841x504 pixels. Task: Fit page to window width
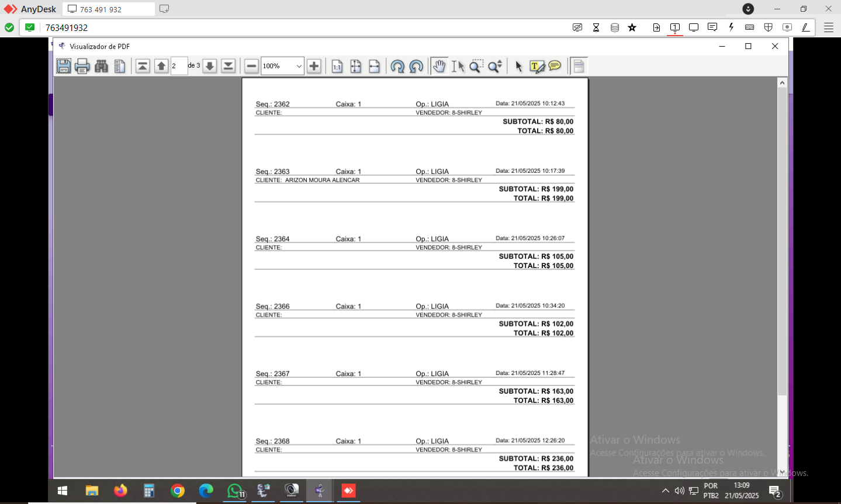pos(375,66)
